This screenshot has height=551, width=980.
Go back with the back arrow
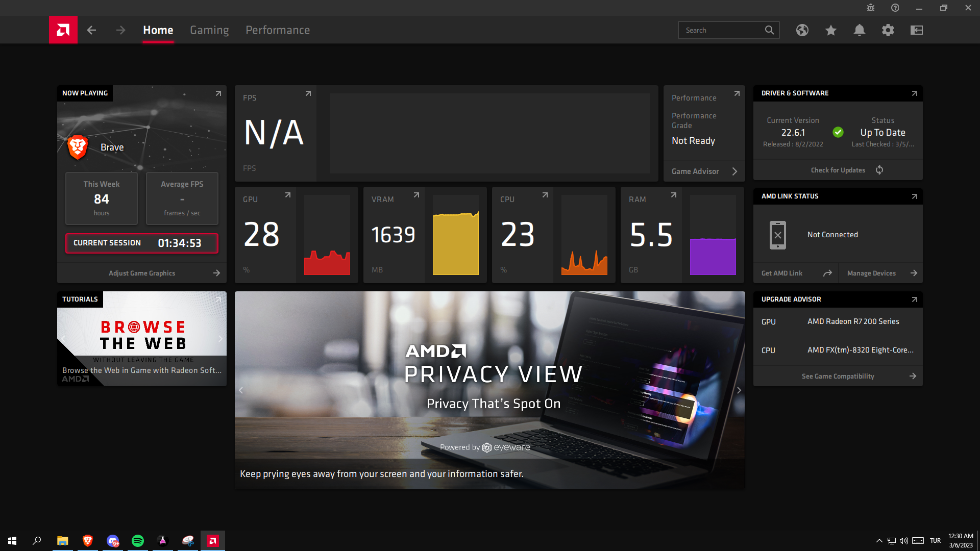point(91,30)
